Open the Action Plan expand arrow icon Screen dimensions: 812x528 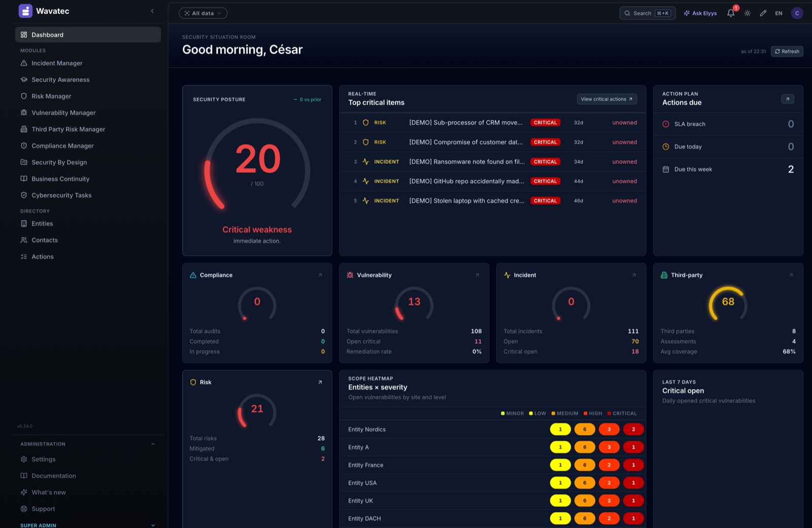(788, 99)
